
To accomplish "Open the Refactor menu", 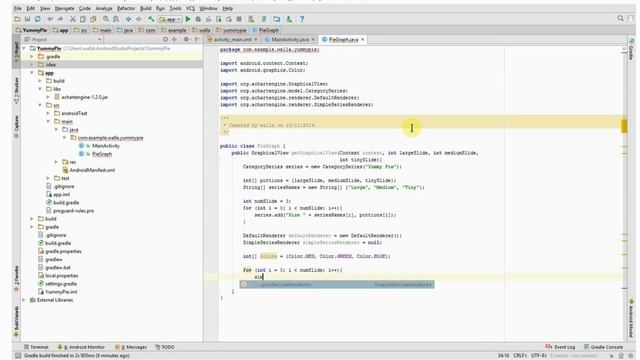I will [126, 8].
